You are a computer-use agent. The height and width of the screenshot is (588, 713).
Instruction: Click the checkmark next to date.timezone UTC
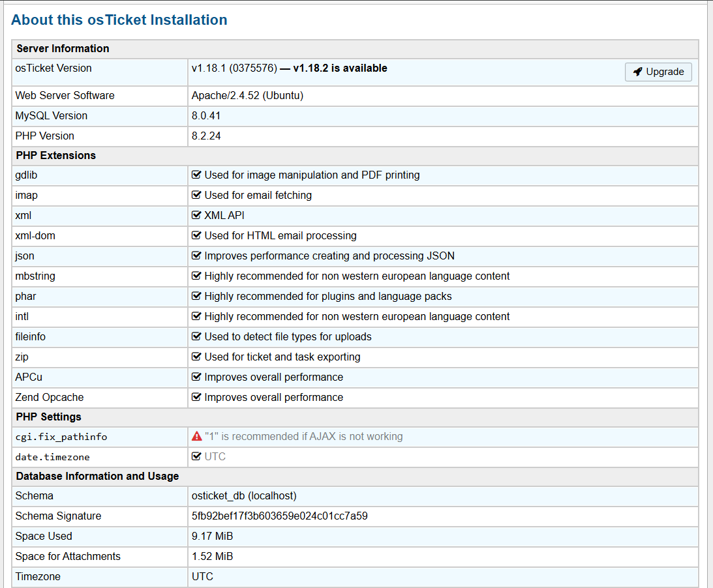pos(196,456)
